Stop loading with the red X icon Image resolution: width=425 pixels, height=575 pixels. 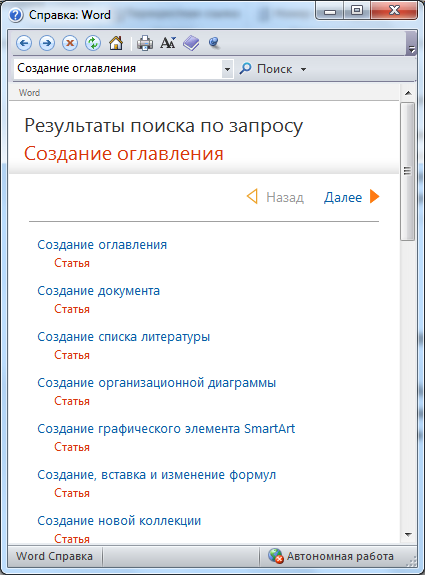pos(70,43)
